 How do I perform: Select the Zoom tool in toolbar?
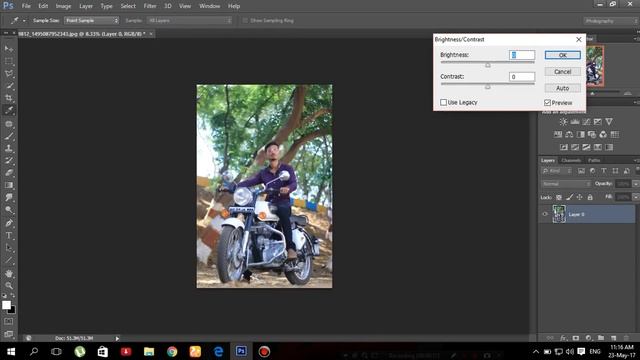pos(9,285)
